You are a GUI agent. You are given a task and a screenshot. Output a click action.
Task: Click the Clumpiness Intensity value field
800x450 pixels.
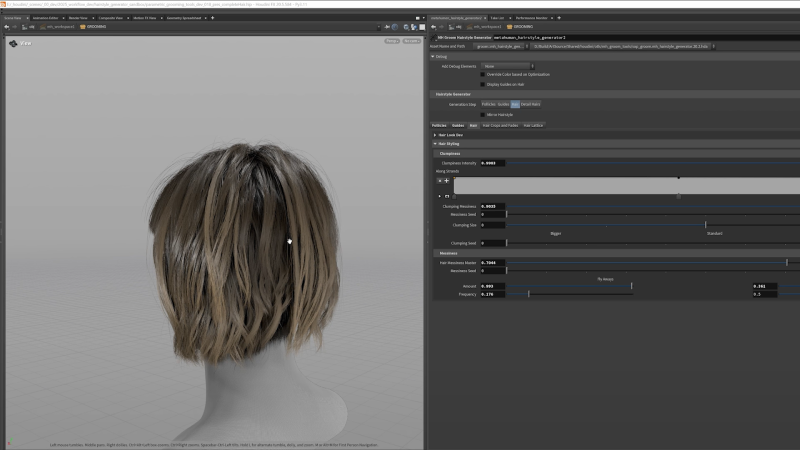click(x=492, y=162)
